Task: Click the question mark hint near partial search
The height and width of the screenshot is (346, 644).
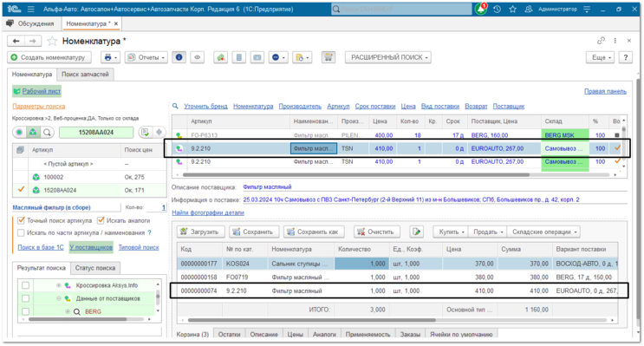Action: (149, 232)
